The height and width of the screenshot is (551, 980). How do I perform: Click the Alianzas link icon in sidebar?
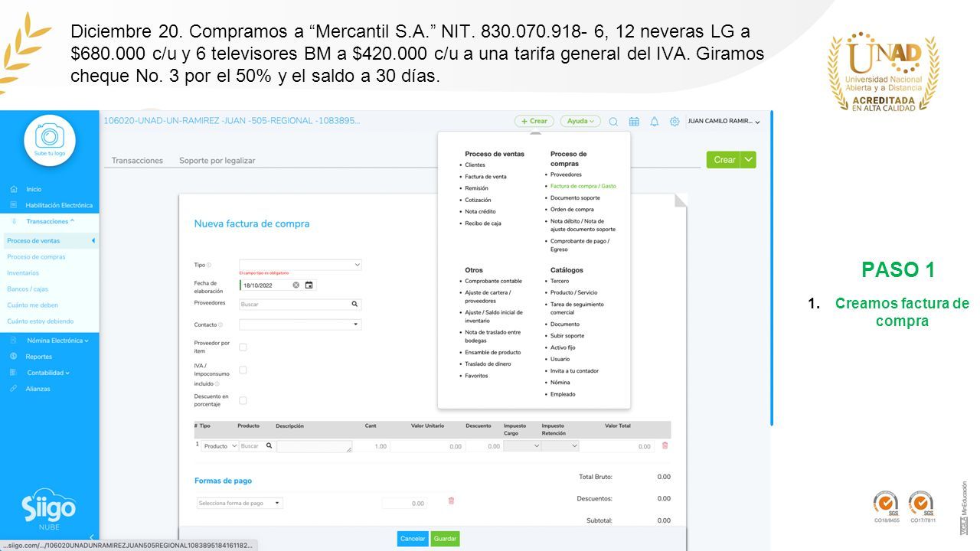(13, 389)
